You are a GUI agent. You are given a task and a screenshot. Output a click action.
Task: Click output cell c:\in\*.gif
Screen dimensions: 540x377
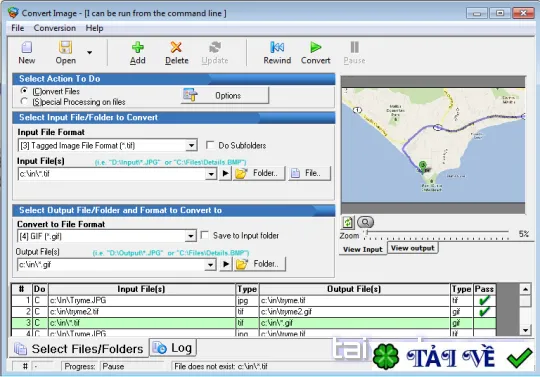[354, 323]
